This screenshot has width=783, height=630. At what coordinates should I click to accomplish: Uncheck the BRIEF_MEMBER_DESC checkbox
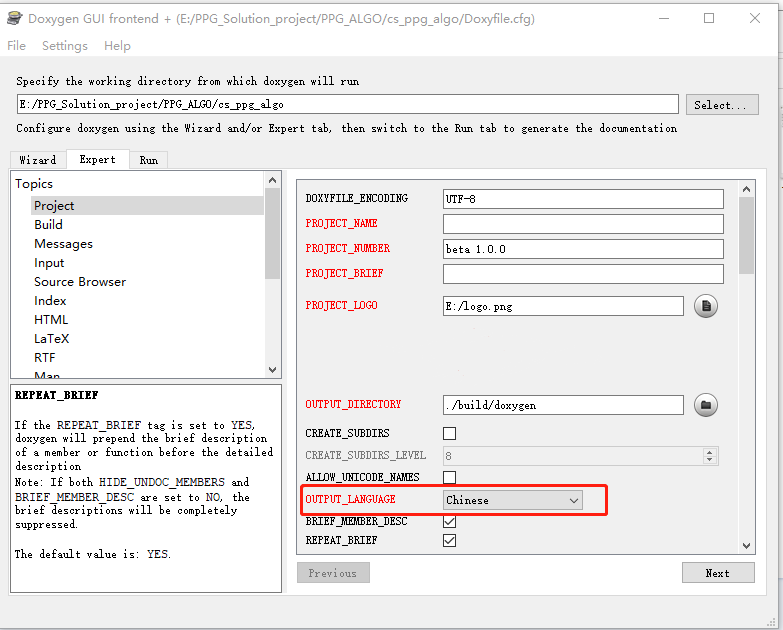[449, 522]
